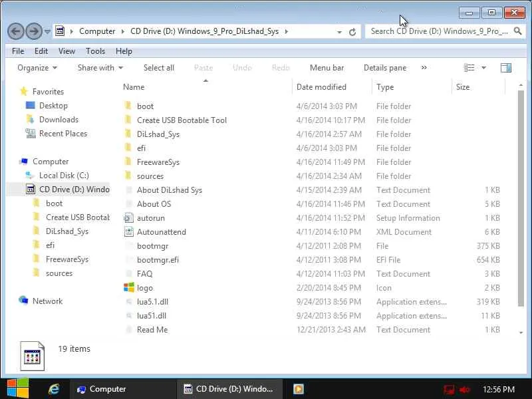The height and width of the screenshot is (399, 532).
Task: Show more toolbar commands chevron
Action: coord(424,68)
